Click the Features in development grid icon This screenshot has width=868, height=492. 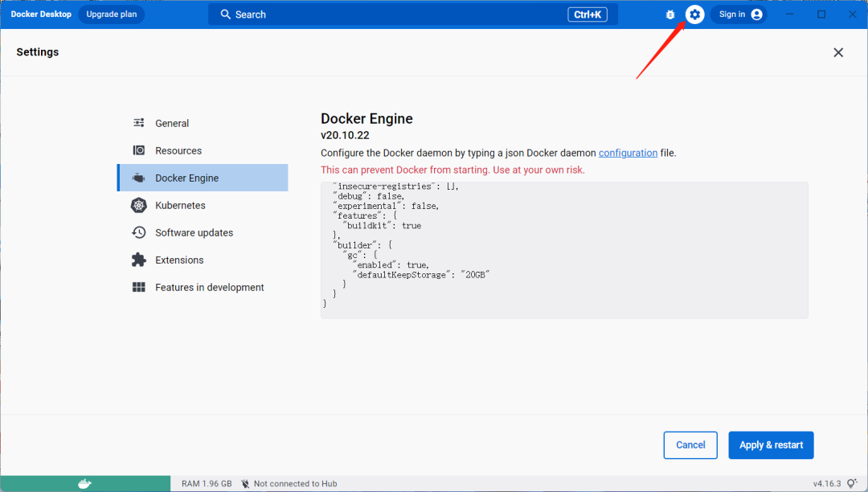coord(138,287)
